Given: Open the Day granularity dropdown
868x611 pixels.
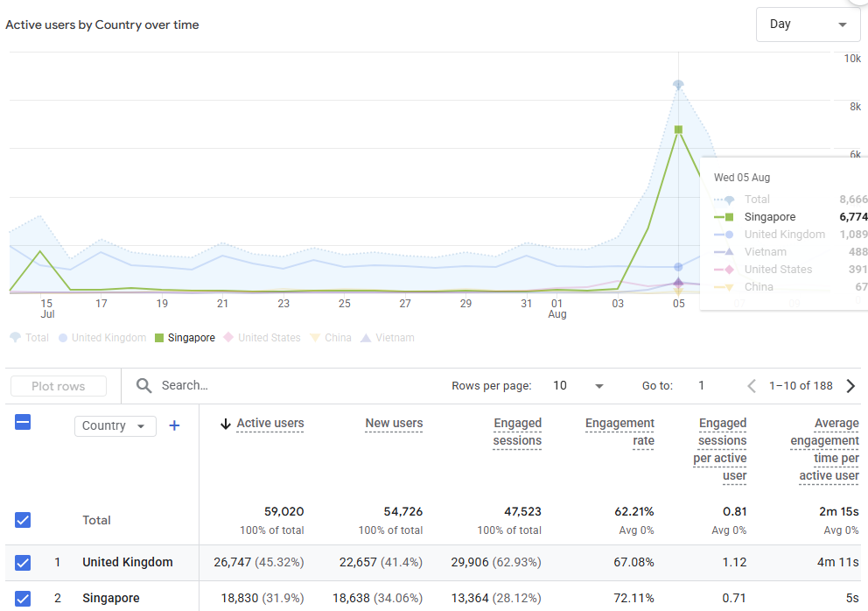Looking at the screenshot, I should point(808,25).
